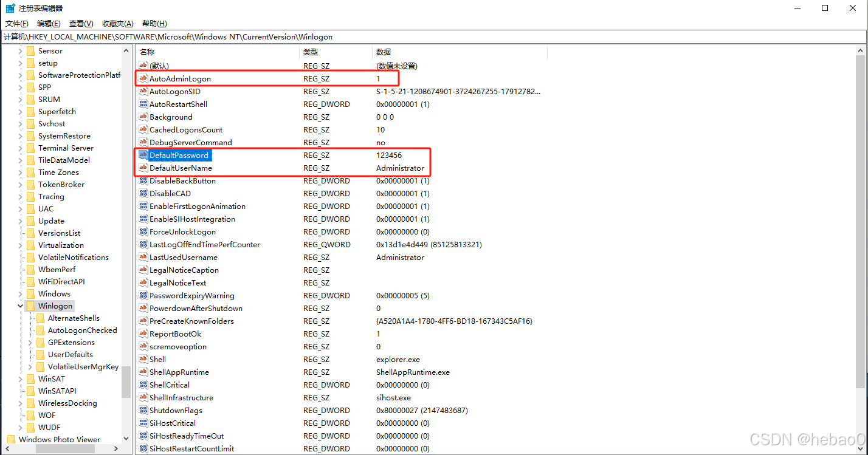The height and width of the screenshot is (455, 868).
Task: Click the tree pane vertical scrollbar thumb
Action: [126, 381]
